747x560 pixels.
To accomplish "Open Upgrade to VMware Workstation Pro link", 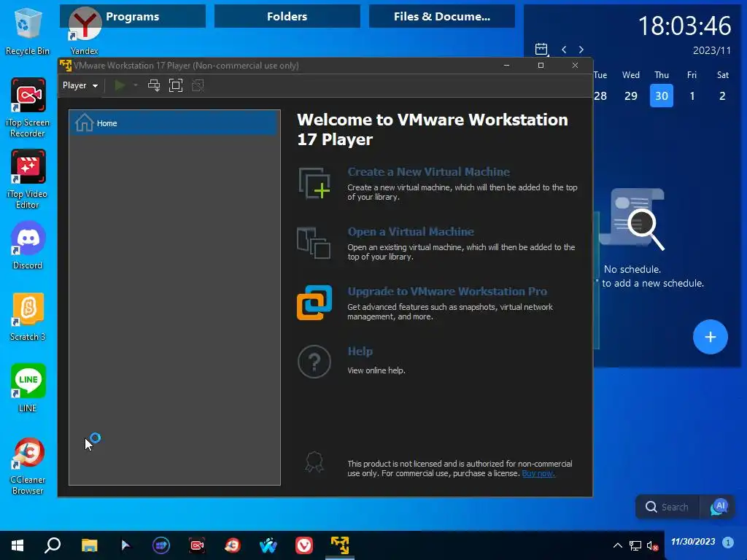I will [x=447, y=292].
